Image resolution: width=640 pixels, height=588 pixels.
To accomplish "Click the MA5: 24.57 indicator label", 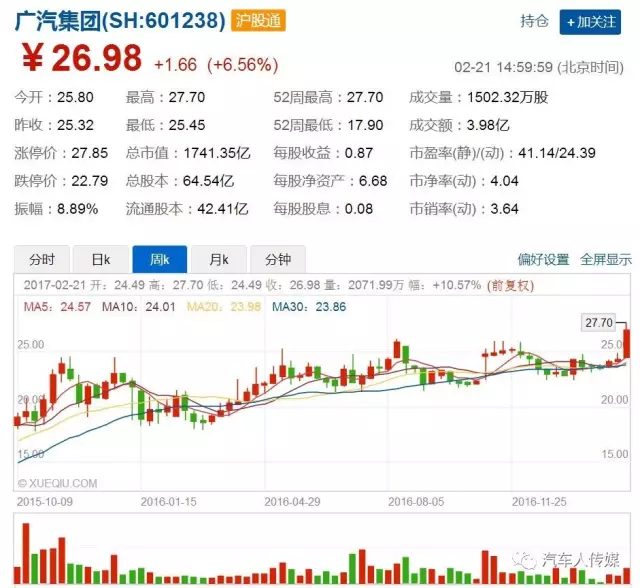I will click(x=57, y=307).
